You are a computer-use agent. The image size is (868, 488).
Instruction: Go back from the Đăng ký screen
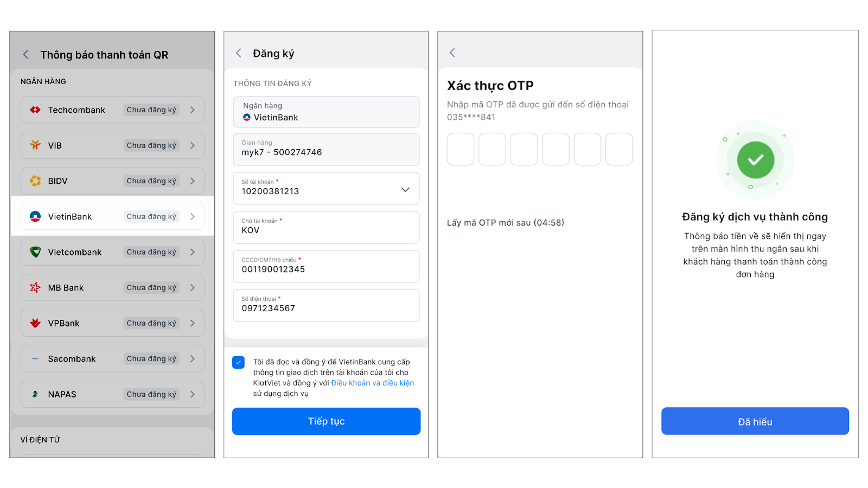point(238,53)
